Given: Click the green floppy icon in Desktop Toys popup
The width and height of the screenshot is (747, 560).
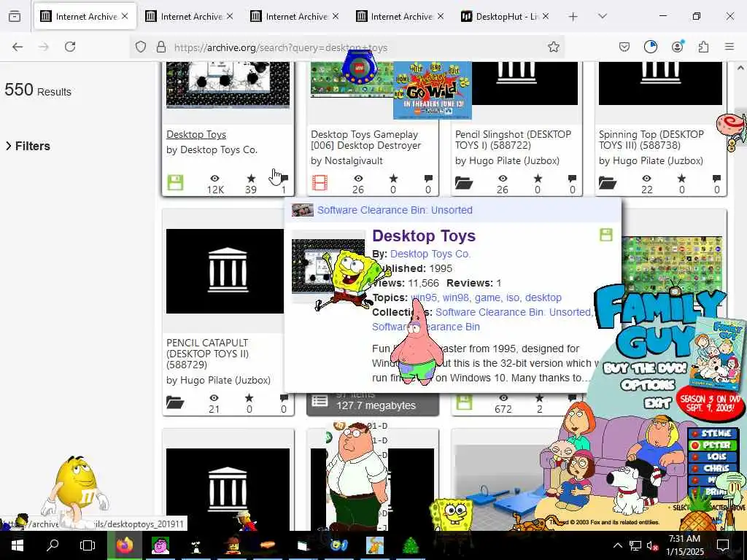Looking at the screenshot, I should pyautogui.click(x=605, y=235).
